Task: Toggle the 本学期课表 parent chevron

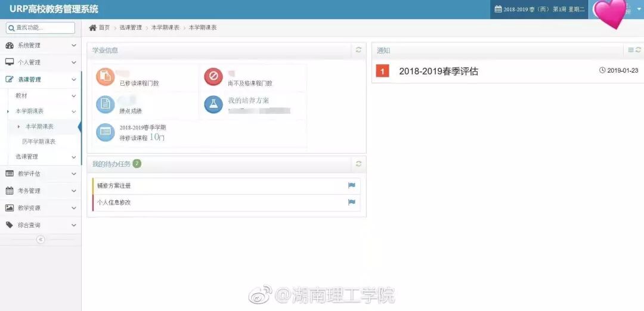Action: pos(74,111)
